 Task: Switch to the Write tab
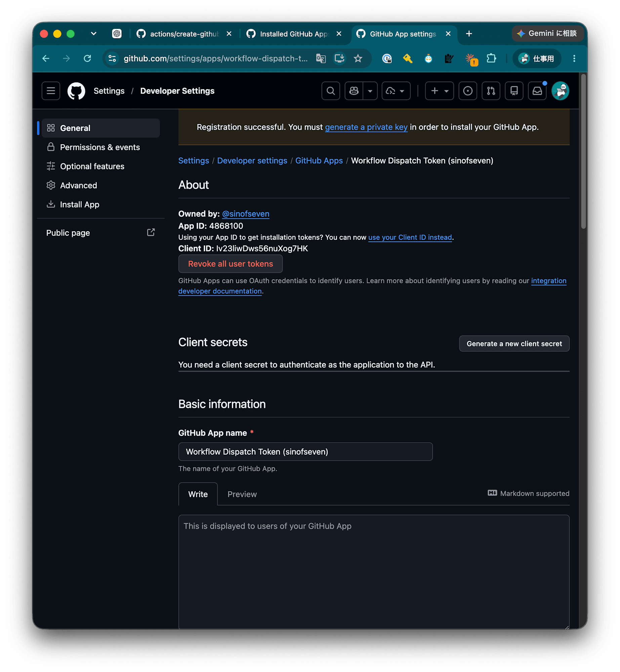coord(198,494)
